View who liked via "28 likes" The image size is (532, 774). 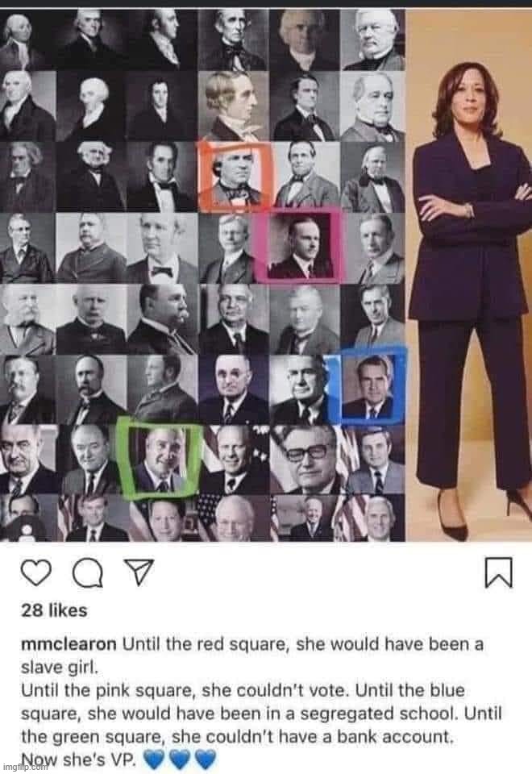(54, 611)
